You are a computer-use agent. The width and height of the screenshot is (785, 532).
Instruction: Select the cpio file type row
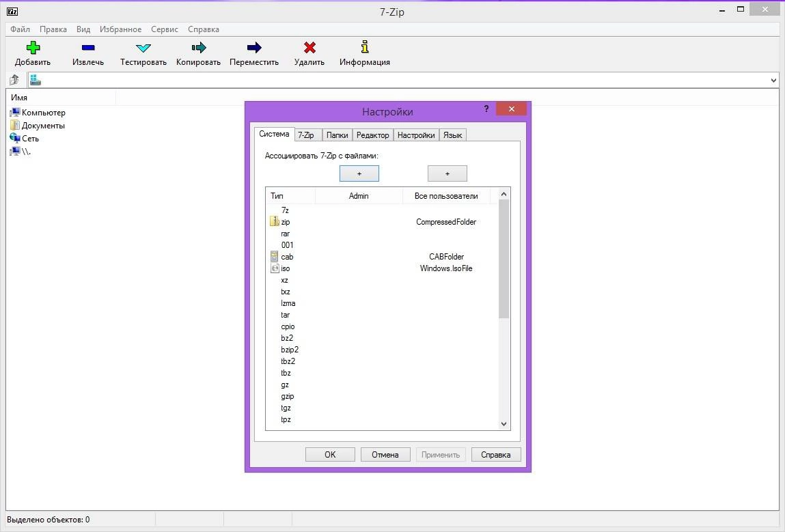click(x=383, y=326)
